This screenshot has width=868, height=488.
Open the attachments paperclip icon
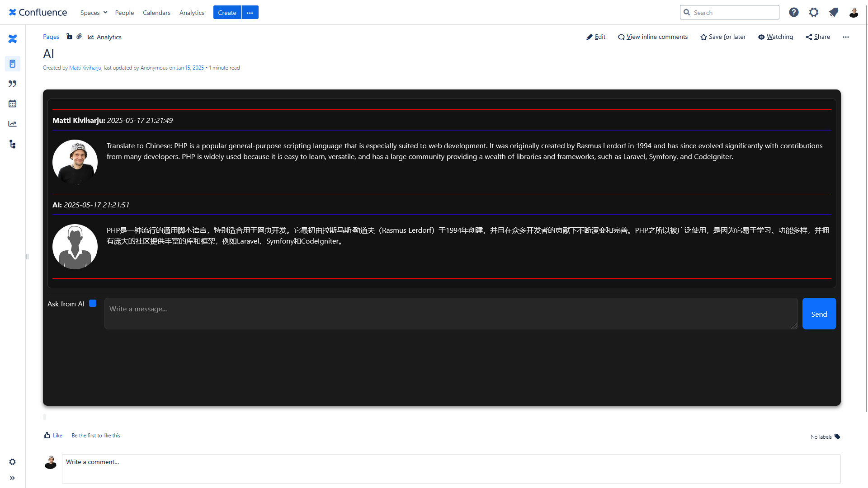(x=79, y=37)
